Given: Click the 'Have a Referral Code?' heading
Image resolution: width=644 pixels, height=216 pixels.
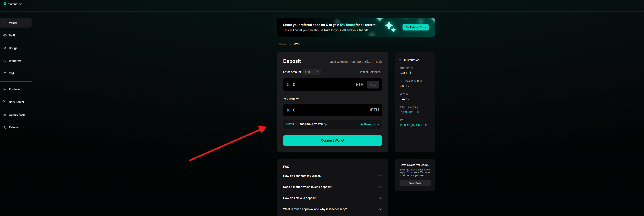Looking at the screenshot, I should point(414,165).
